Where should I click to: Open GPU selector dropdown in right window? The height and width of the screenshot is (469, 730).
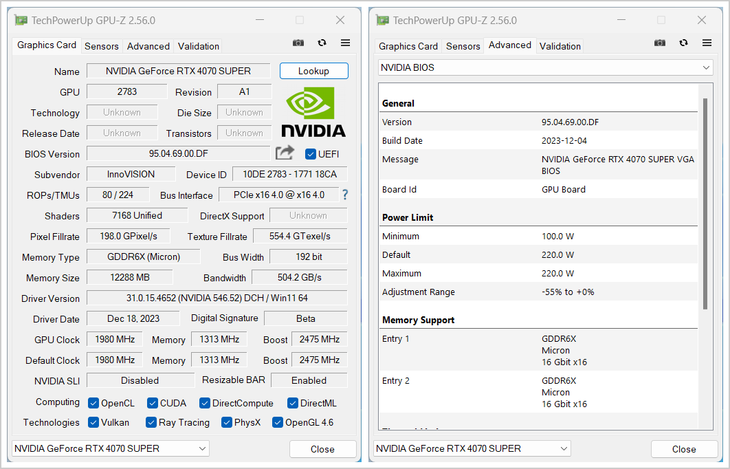(x=472, y=449)
